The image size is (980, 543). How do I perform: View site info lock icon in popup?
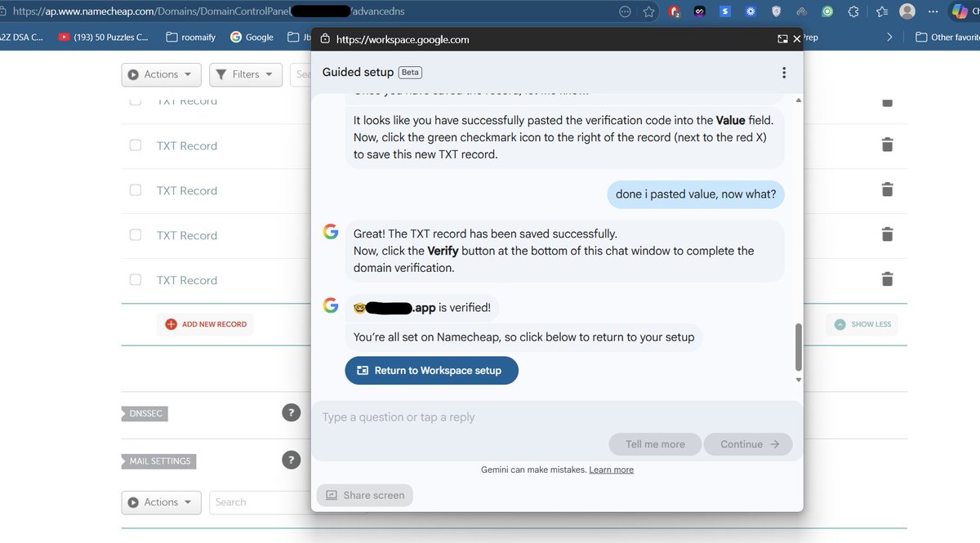(325, 38)
